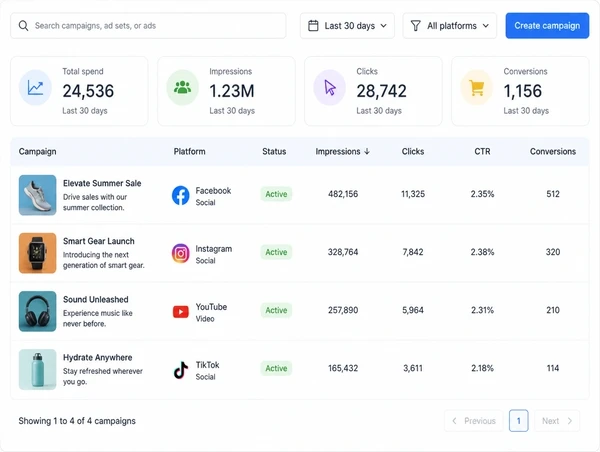Open the Elevate Summer Sale shoe thumbnail
The width and height of the screenshot is (600, 452).
point(38,195)
